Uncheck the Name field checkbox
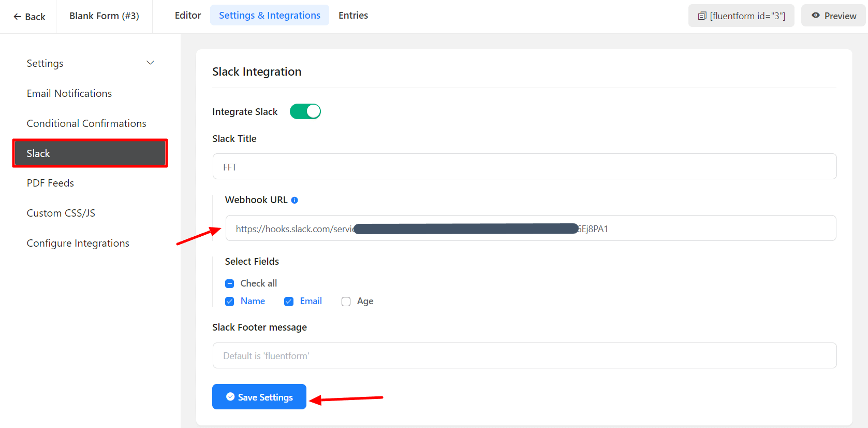 (230, 302)
